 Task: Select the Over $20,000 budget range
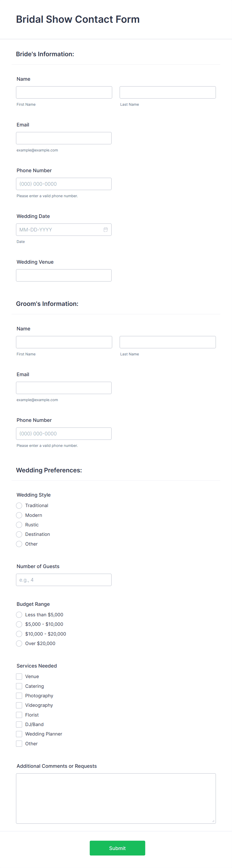19,643
